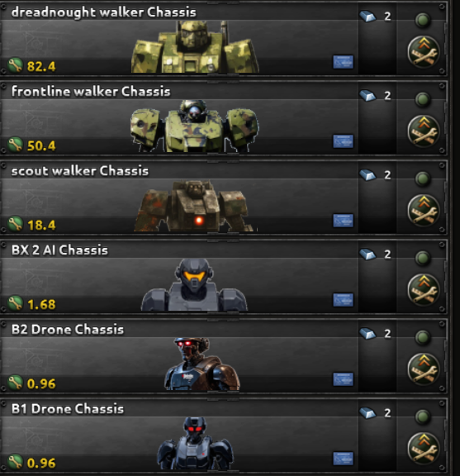
Task: Open the frontline walker upgrade design icon
Action: point(424,131)
